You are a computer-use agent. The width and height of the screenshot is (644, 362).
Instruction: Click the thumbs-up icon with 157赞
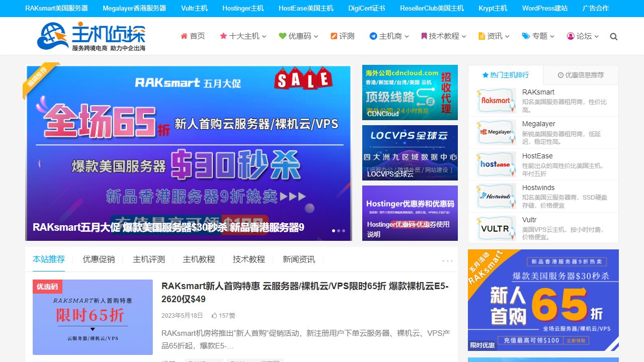(x=214, y=316)
